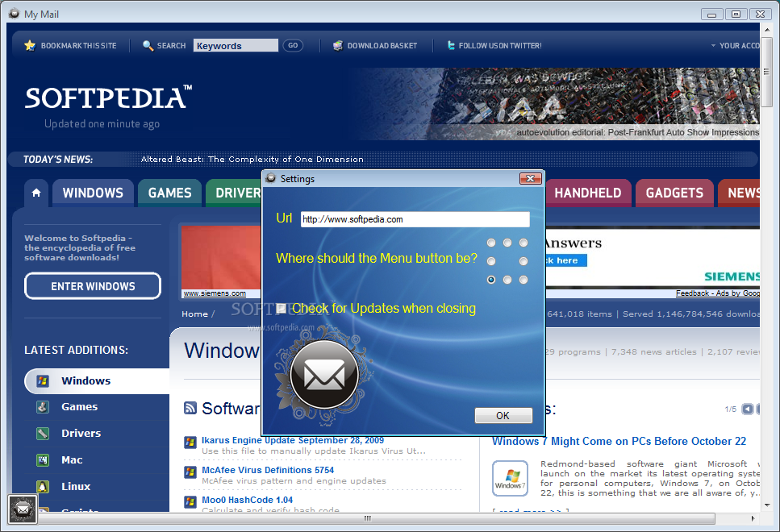Expand the Your Account dropdown arrow
Viewport: 780px width, 532px height.
(713, 46)
